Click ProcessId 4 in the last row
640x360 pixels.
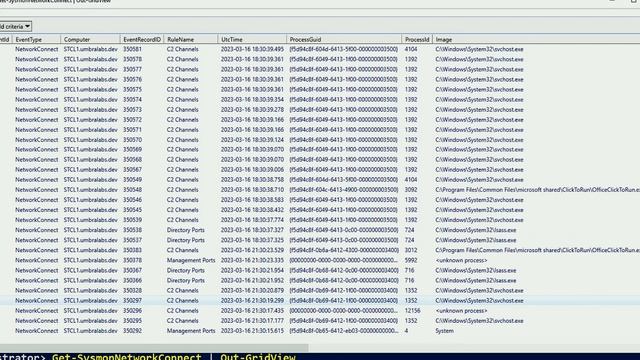pos(406,331)
